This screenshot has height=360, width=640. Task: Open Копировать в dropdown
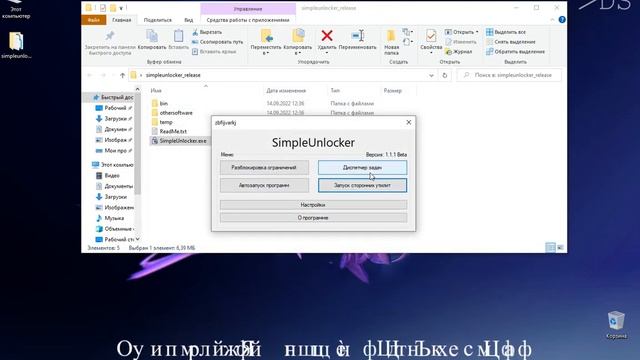click(298, 41)
